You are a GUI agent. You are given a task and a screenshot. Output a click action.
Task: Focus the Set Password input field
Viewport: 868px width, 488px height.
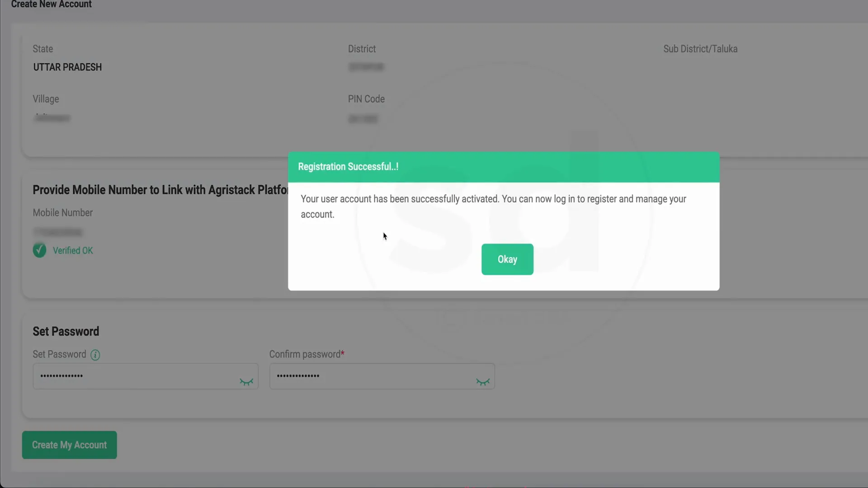point(146,376)
